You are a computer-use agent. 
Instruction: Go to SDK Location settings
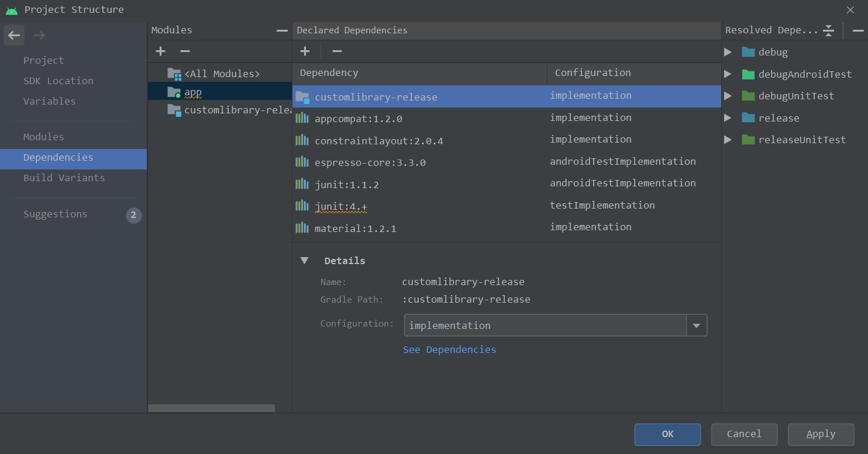pos(58,81)
